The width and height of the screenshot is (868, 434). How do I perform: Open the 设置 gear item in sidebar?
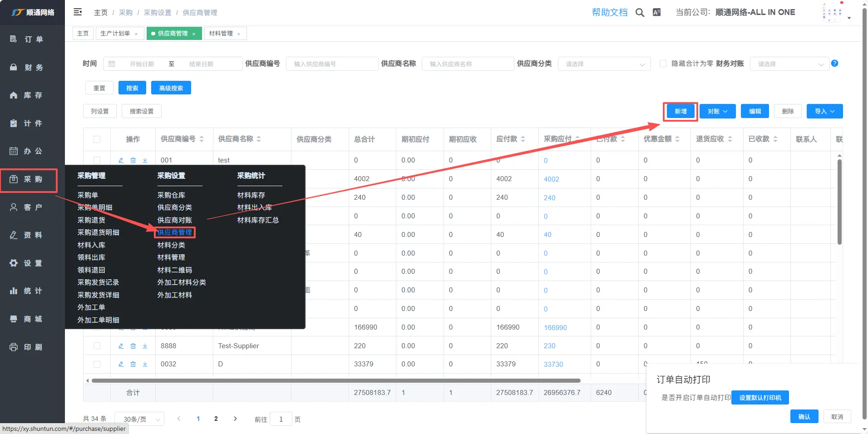(x=27, y=263)
